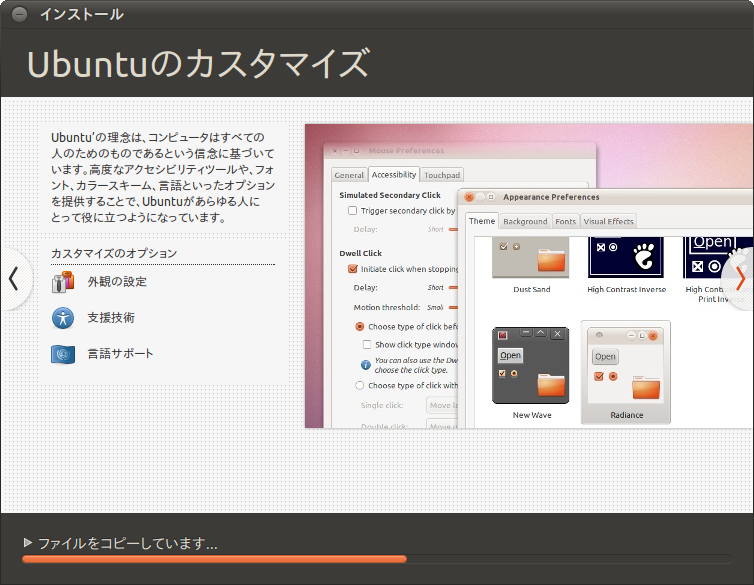Screen dimensions: 754x585
Task: Click the カスタマイズのオプション heading
Action: click(114, 253)
